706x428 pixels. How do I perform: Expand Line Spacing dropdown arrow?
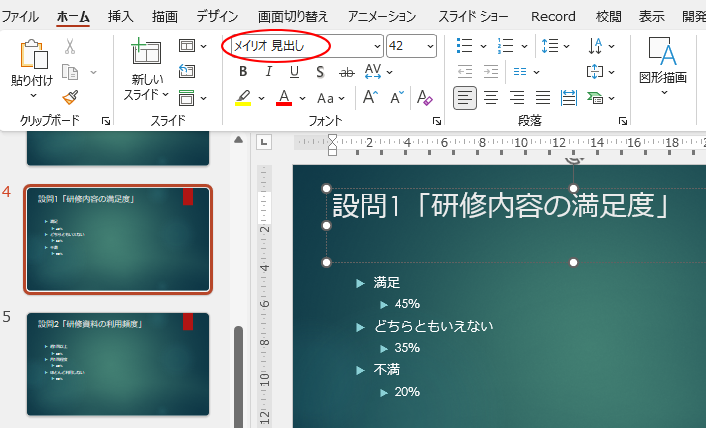[x=567, y=46]
